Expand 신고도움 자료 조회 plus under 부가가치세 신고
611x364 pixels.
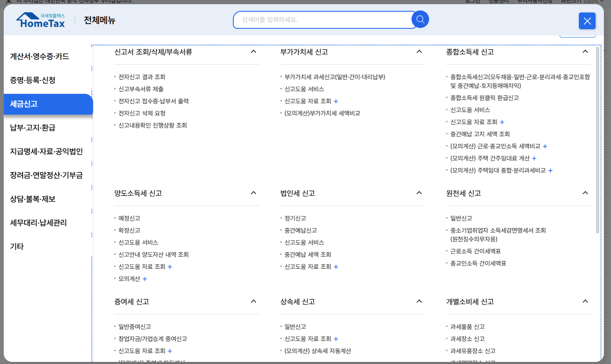[336, 101]
